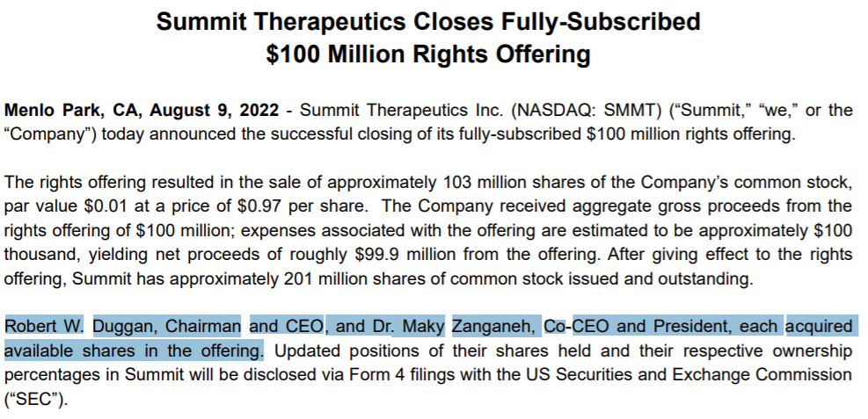Click the '(“SEC”).' abbreviation on last line
Viewport: 868px width, 419px height.
point(36,399)
